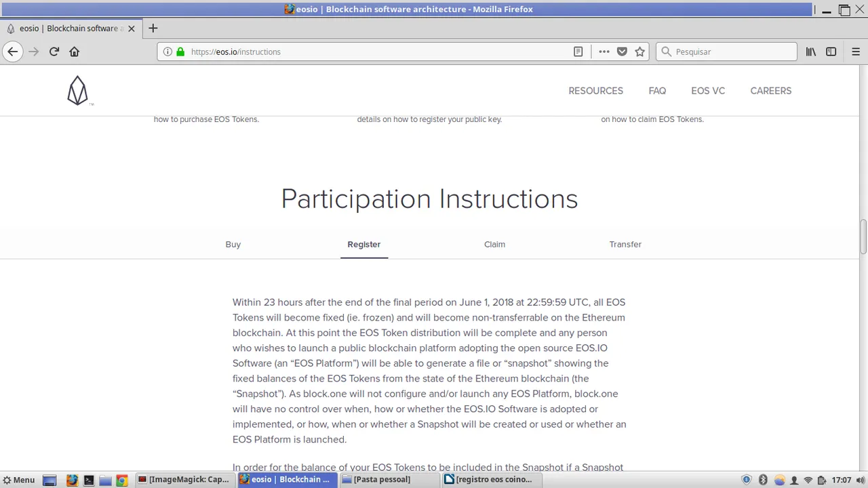Open the system Menu in taskbar
The height and width of the screenshot is (488, 868).
coord(18,479)
